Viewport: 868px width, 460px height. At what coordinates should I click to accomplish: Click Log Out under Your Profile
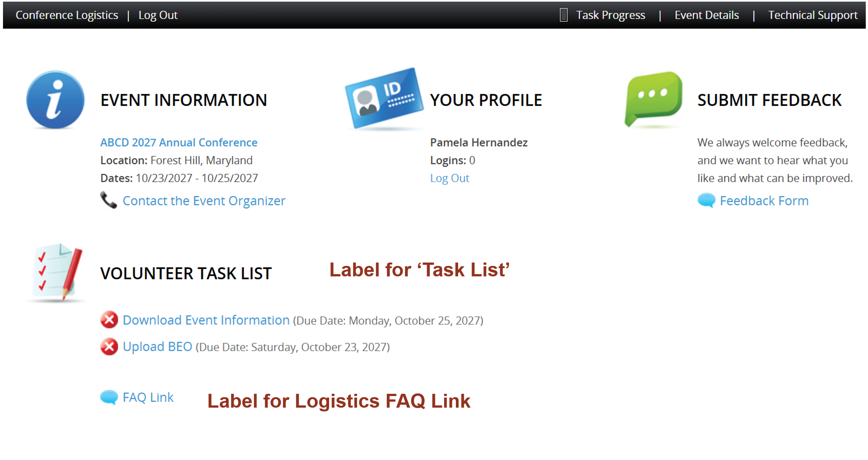449,178
